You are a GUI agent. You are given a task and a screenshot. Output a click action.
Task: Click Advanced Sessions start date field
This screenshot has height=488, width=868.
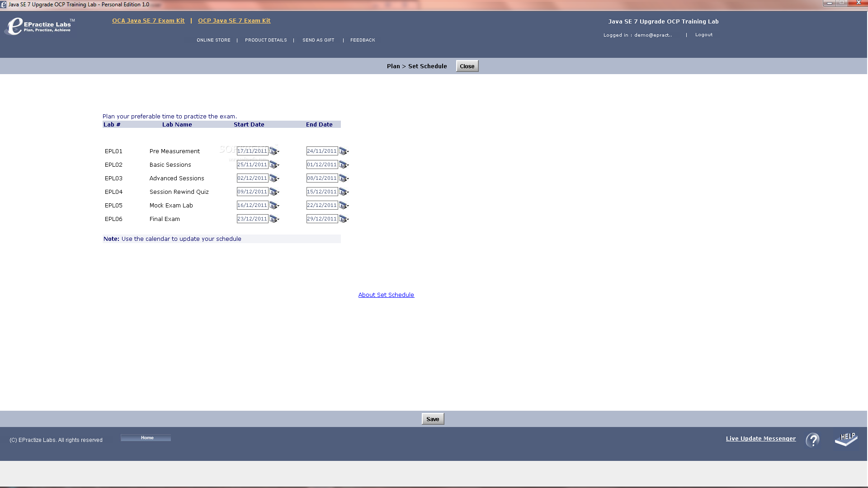coord(253,178)
